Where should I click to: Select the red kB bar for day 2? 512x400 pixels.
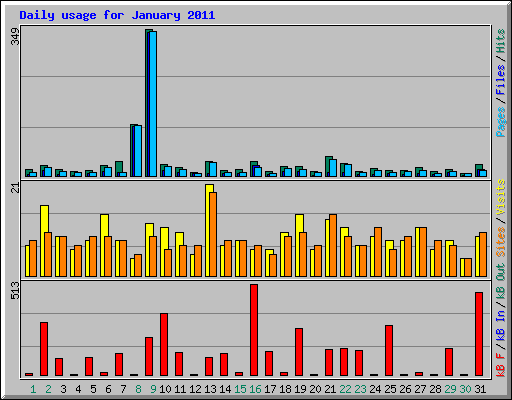tap(44, 349)
